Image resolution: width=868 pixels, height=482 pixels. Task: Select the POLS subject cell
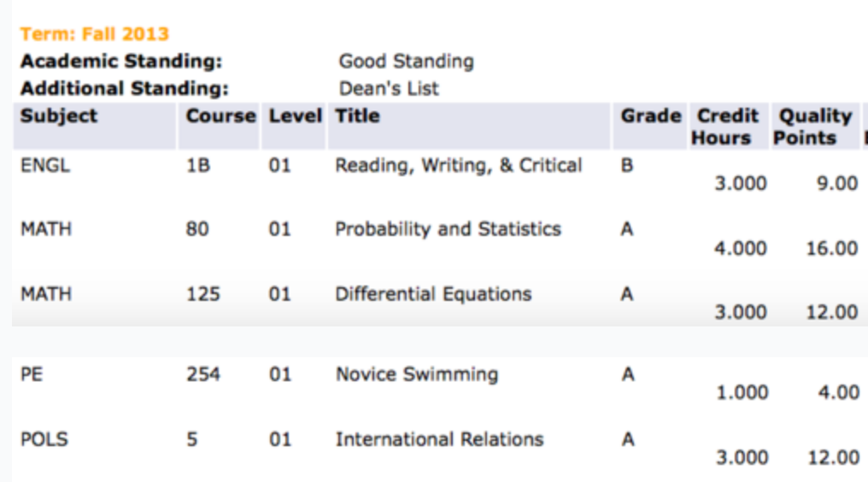click(44, 439)
